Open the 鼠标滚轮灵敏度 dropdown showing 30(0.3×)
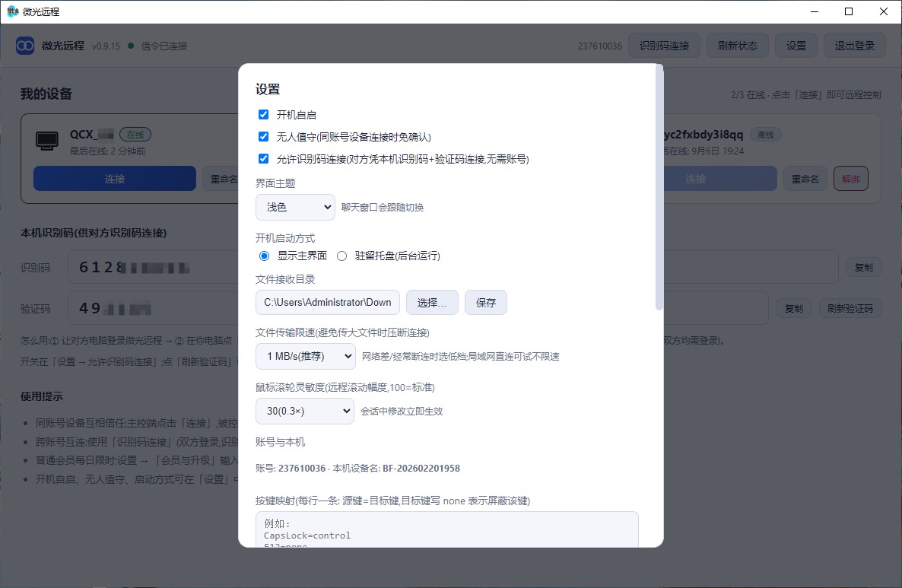 tap(305, 411)
